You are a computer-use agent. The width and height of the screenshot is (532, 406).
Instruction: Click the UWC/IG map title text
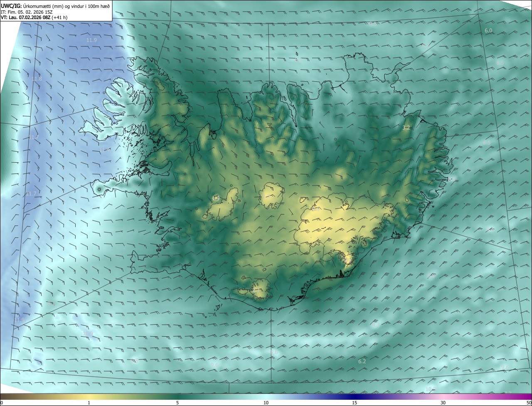click(x=55, y=6)
